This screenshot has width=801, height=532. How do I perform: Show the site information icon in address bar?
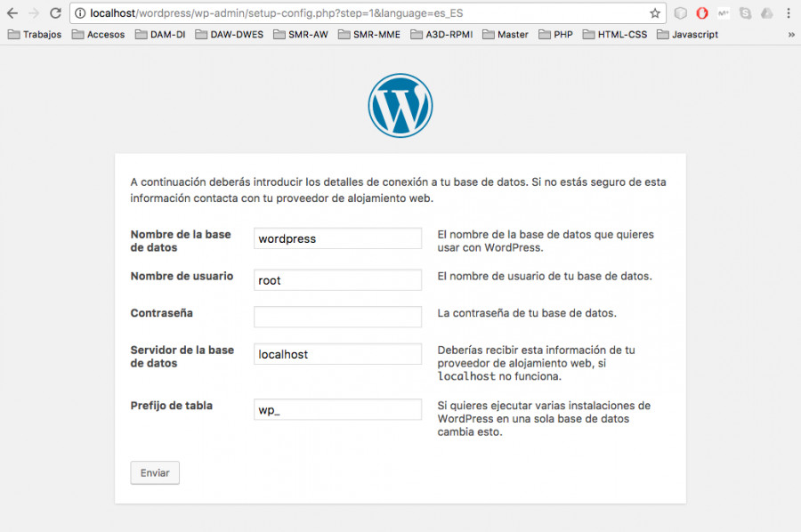80,13
